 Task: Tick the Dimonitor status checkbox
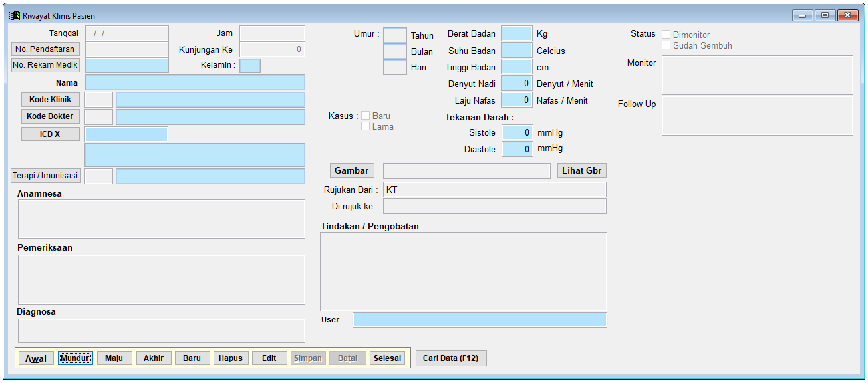pos(666,35)
